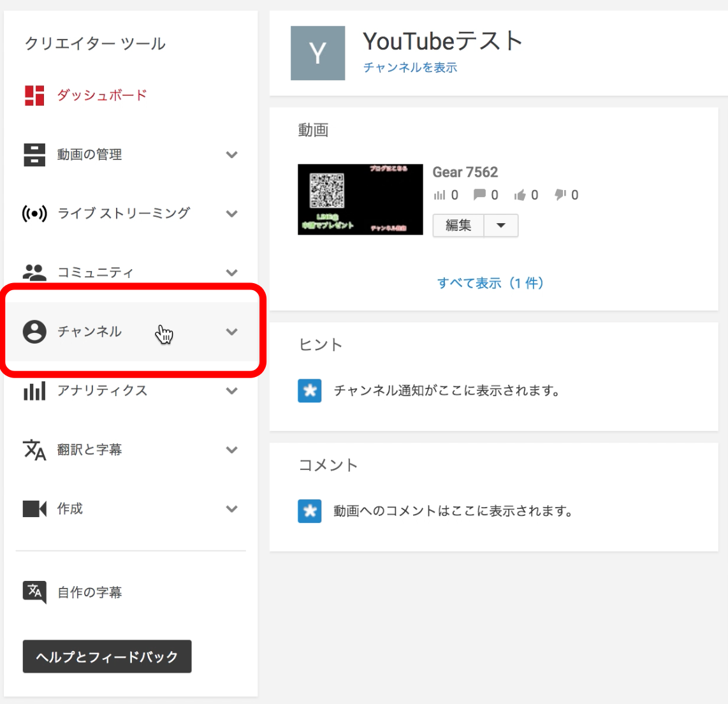Select 作成 menu label

point(70,508)
